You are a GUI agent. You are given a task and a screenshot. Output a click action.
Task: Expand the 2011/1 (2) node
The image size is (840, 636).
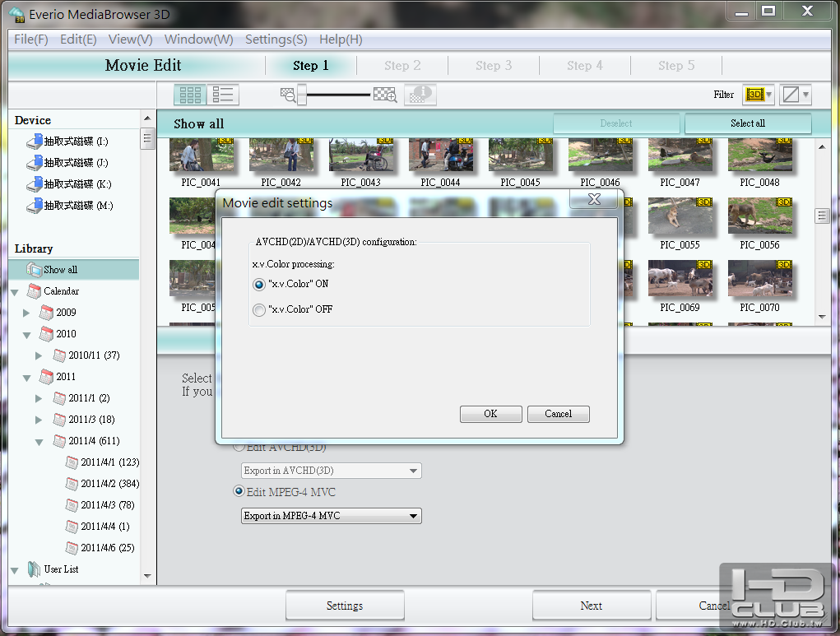(39, 398)
